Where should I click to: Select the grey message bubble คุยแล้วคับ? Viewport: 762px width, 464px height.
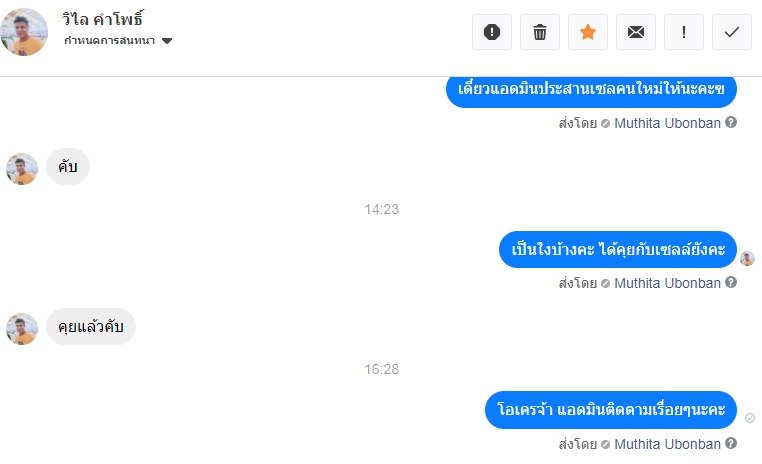[91, 327]
